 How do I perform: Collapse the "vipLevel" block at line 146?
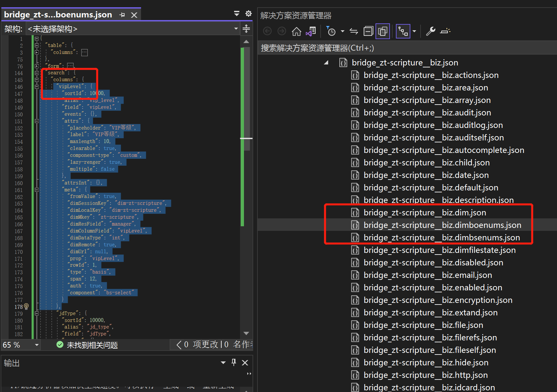(x=36, y=87)
